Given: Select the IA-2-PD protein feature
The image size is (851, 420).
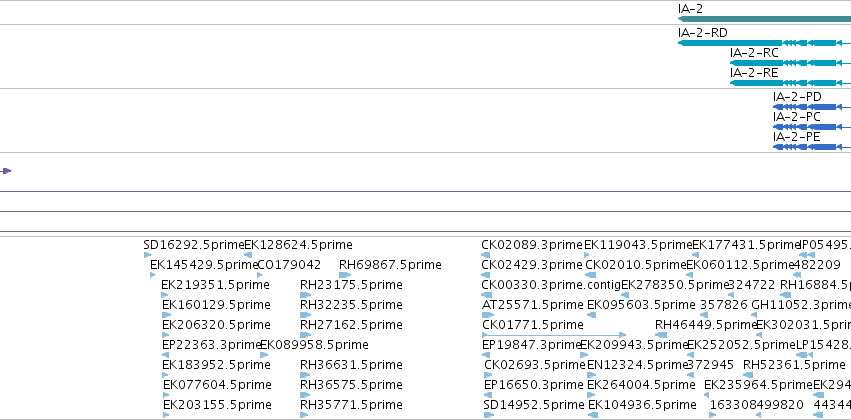Looking at the screenshot, I should click(812, 107).
